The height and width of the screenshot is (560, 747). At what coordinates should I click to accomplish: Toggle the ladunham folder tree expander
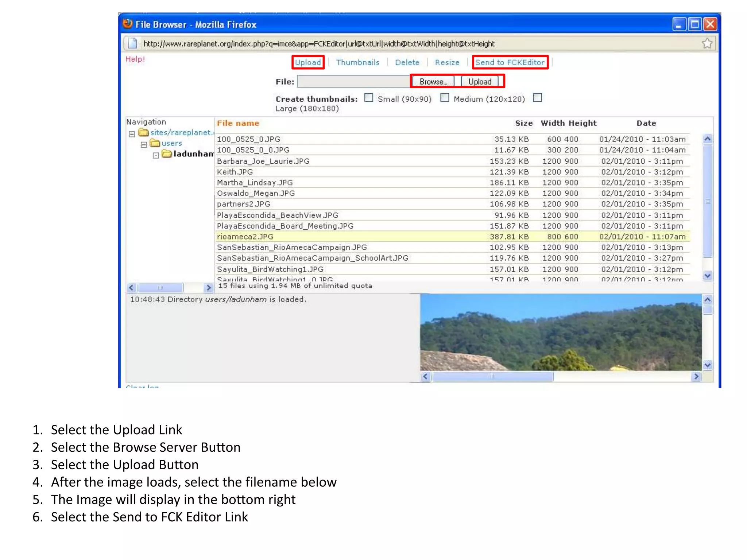point(156,156)
